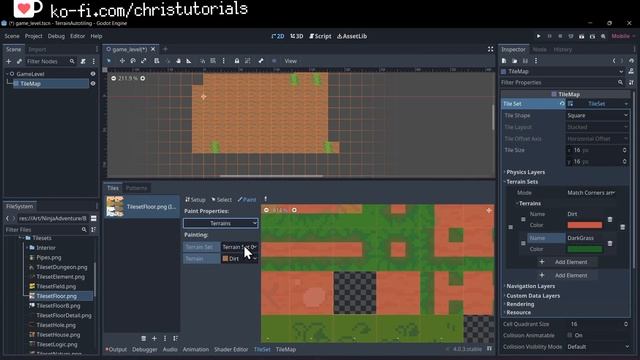Switch to the Patterns tab
The width and height of the screenshot is (640, 360).
tap(136, 188)
